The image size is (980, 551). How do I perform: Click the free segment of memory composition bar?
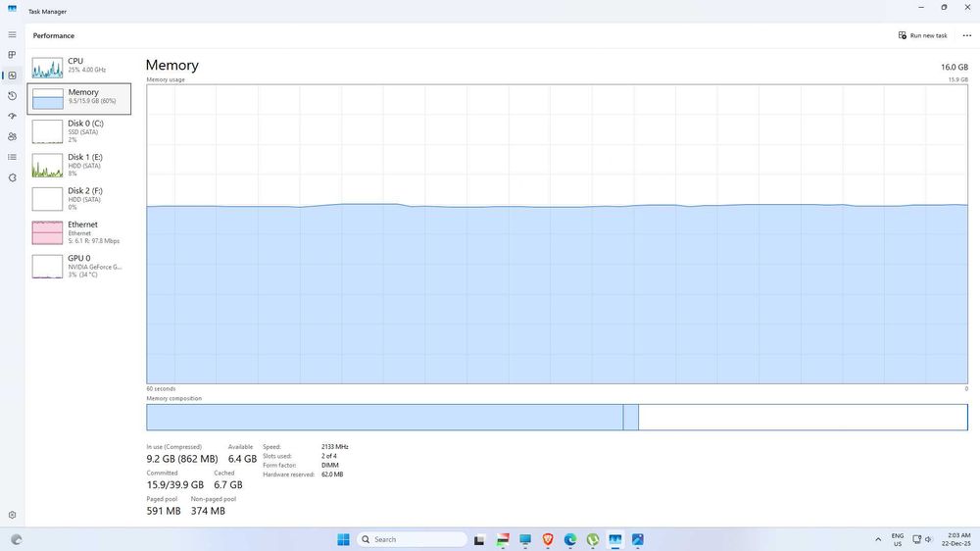(803, 417)
